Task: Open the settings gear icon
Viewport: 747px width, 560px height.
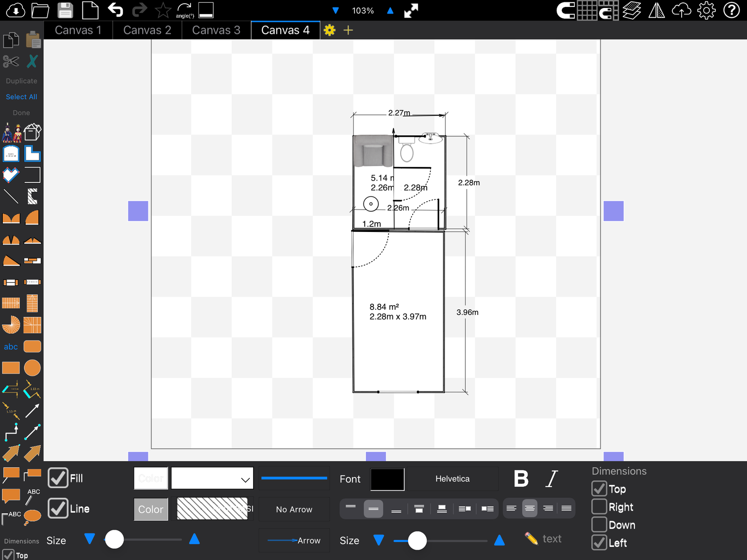Action: [706, 10]
